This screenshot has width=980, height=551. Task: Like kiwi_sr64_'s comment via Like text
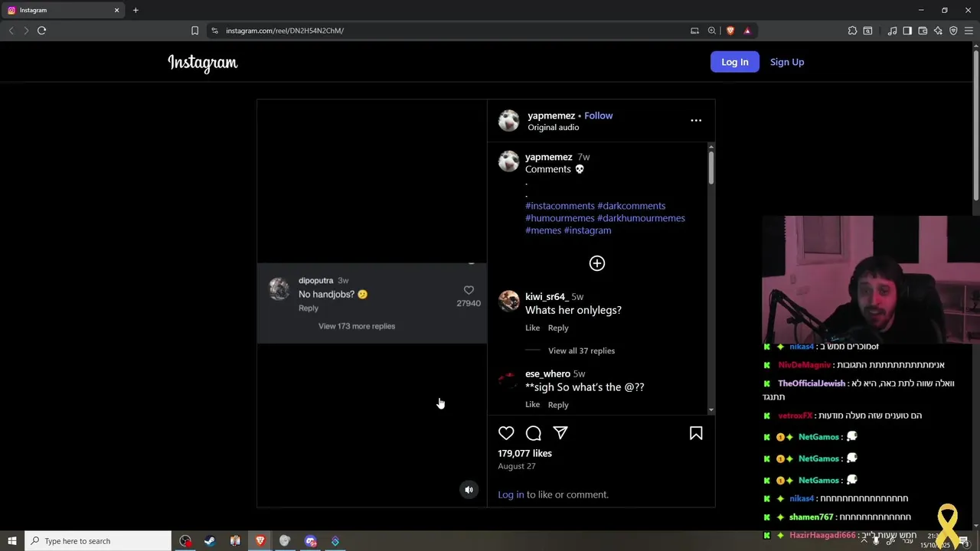(533, 328)
